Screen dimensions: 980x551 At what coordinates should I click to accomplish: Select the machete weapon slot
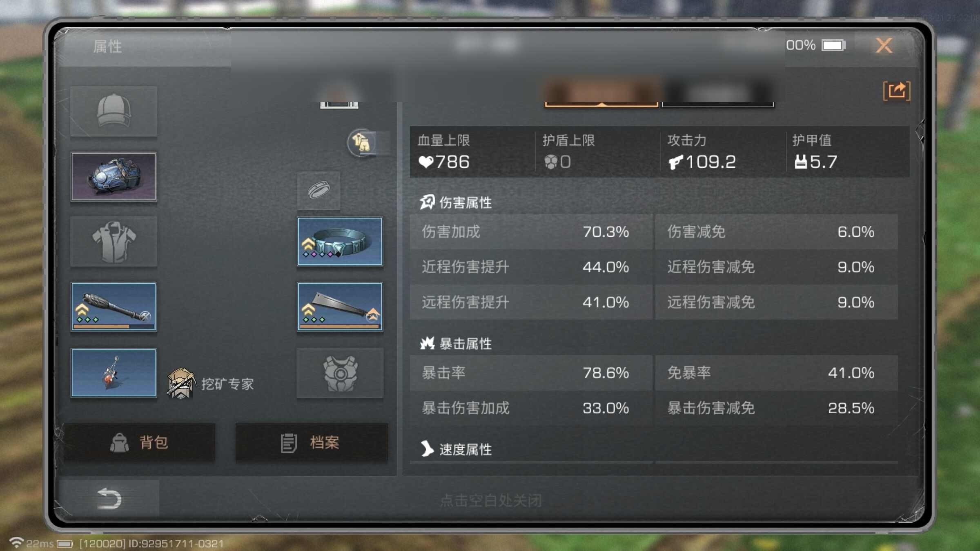click(x=340, y=307)
